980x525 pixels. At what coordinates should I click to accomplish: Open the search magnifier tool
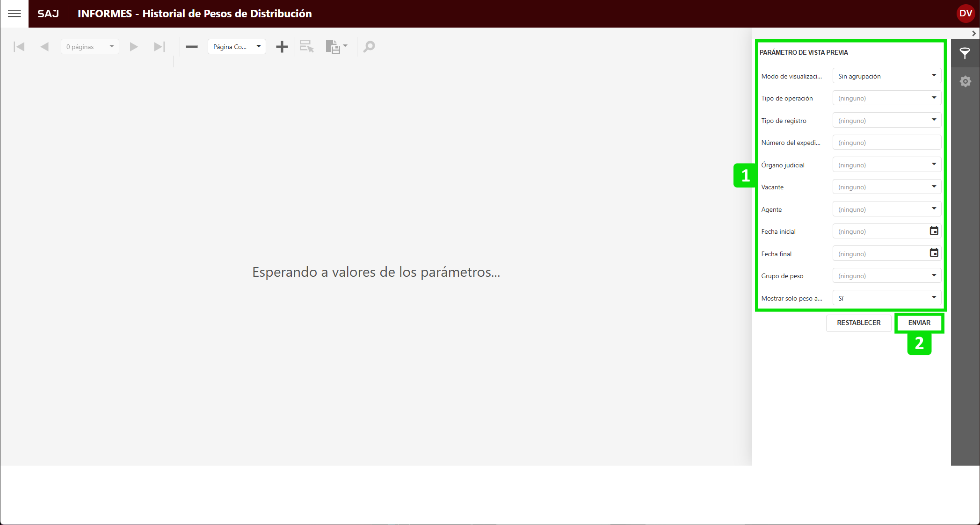[x=369, y=47]
